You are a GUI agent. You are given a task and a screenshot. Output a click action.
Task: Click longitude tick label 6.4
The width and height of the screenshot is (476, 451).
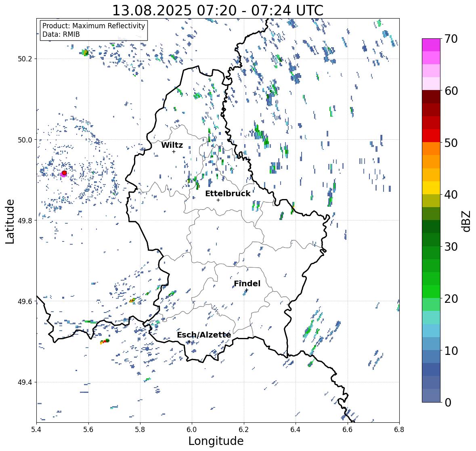coord(296,430)
